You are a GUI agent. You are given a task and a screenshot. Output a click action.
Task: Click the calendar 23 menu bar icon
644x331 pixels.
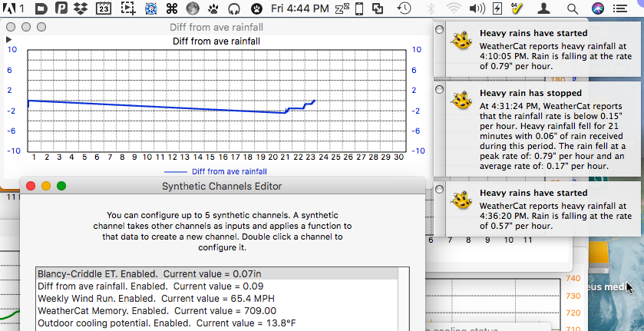point(104,8)
